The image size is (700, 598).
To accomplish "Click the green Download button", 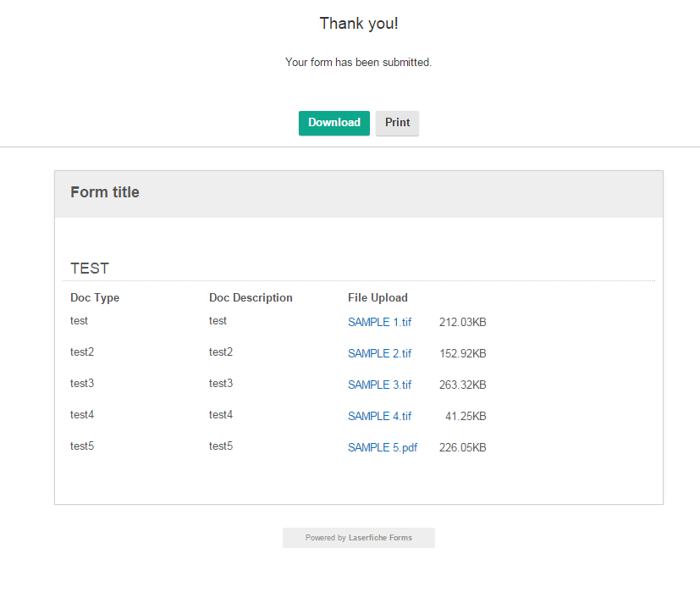I will tap(333, 123).
